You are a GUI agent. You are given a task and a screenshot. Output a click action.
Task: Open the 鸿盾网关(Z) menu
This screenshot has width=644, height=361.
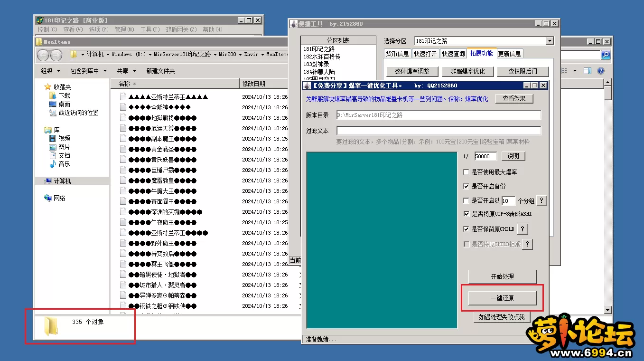(x=181, y=29)
